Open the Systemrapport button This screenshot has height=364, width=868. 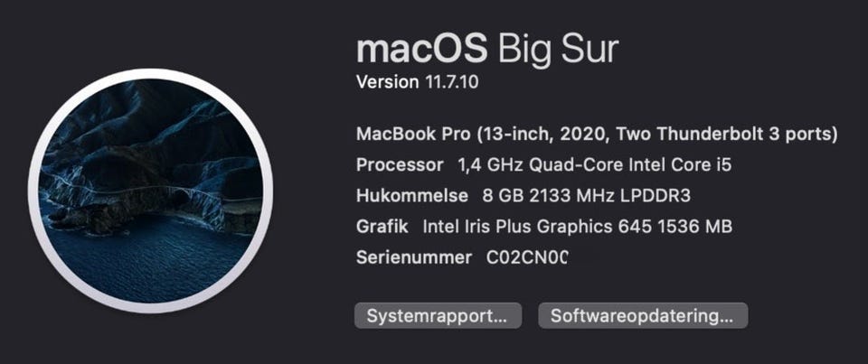439,316
